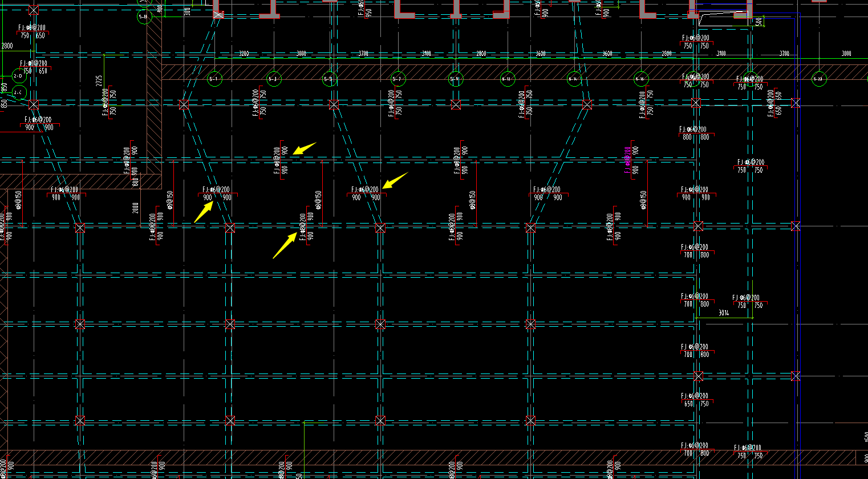This screenshot has height=479, width=868.
Task: Select the 5-16 grid axis bubble
Action: pyautogui.click(x=642, y=79)
